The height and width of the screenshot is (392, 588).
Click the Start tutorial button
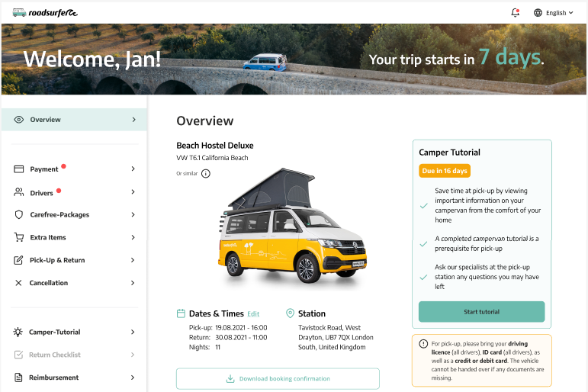[x=481, y=312]
